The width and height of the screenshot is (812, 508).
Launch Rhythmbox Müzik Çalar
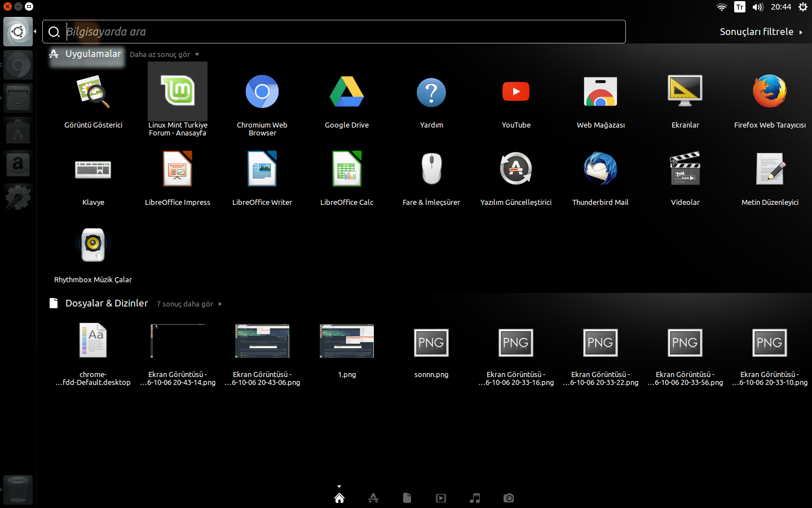pos(93,246)
